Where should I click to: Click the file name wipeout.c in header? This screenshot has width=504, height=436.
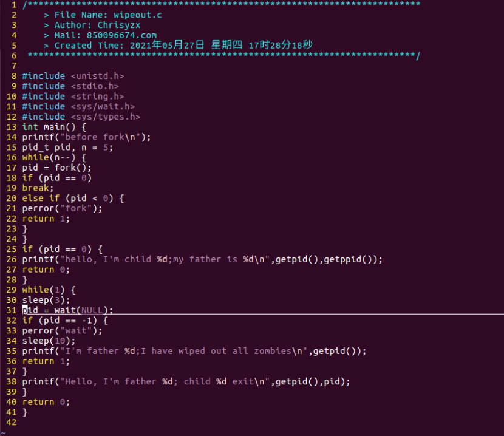coord(138,15)
